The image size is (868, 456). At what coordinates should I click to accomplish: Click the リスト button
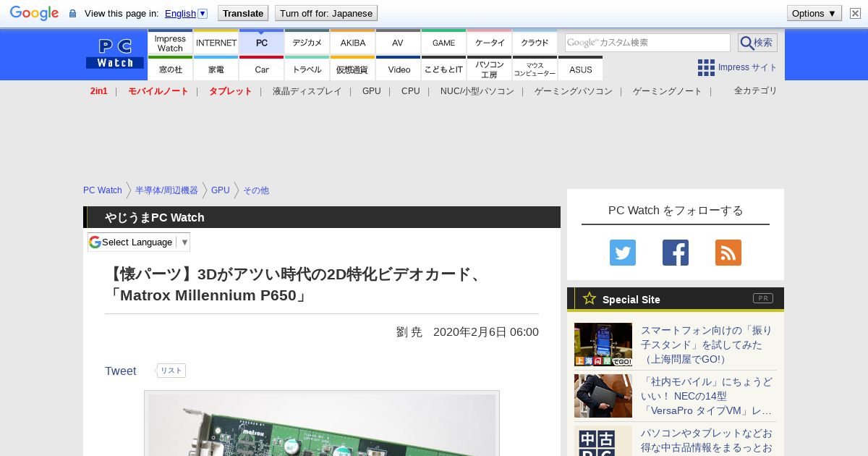coord(171,371)
